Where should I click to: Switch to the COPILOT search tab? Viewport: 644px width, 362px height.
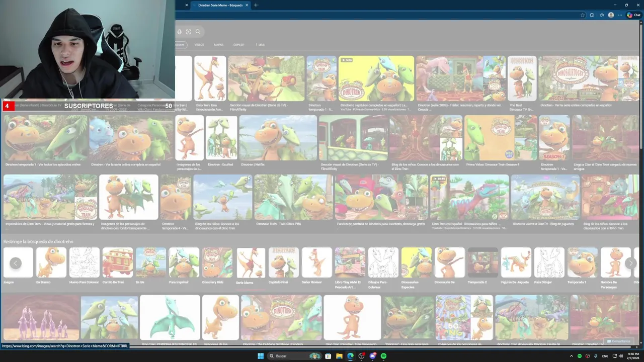click(x=238, y=45)
